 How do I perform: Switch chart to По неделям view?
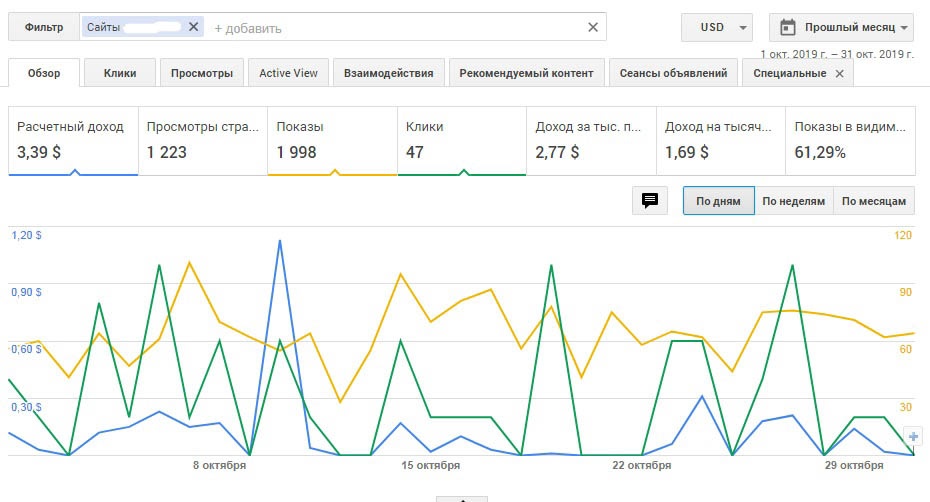793,201
